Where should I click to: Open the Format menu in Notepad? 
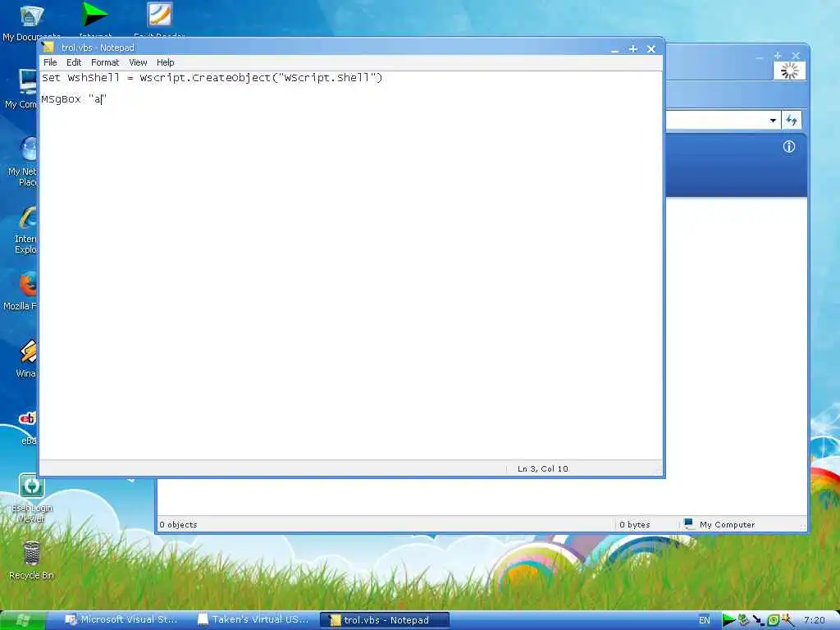pos(105,62)
